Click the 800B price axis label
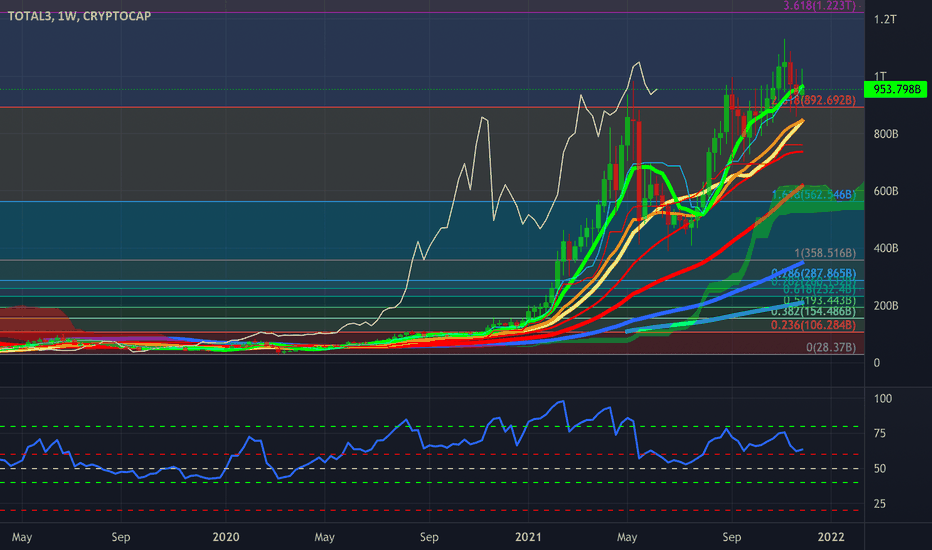Image resolution: width=932 pixels, height=550 pixels. [x=886, y=134]
